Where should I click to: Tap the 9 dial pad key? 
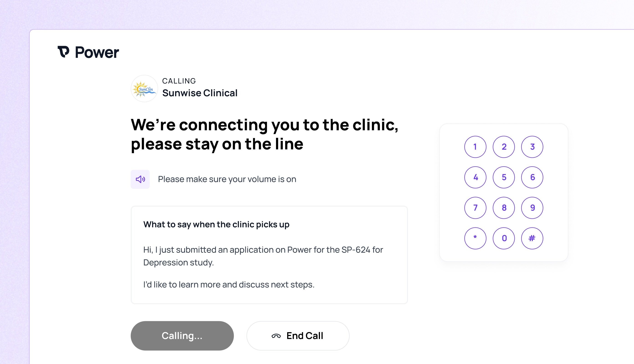532,208
